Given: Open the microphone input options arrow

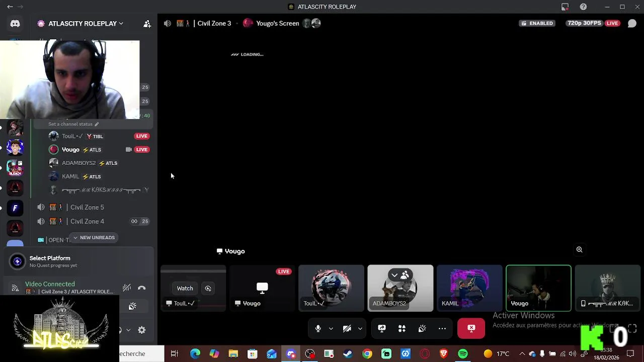Looking at the screenshot, I should pyautogui.click(x=331, y=328).
